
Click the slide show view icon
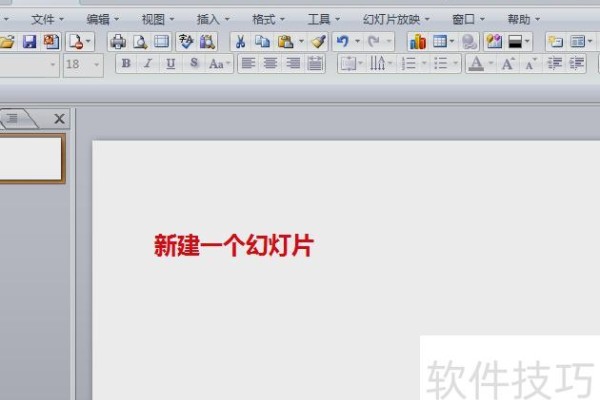(x=161, y=41)
